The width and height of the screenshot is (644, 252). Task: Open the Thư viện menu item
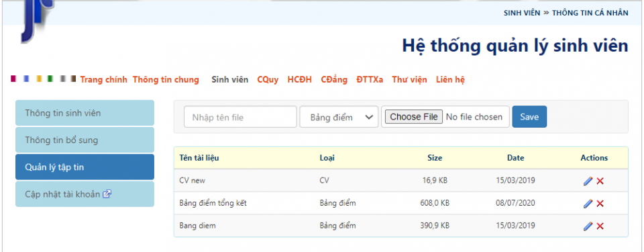coord(409,80)
